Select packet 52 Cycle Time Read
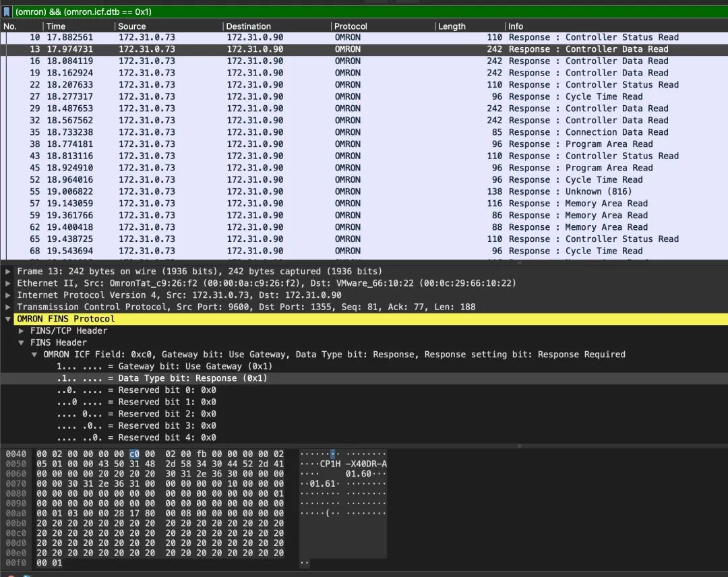 [364, 180]
